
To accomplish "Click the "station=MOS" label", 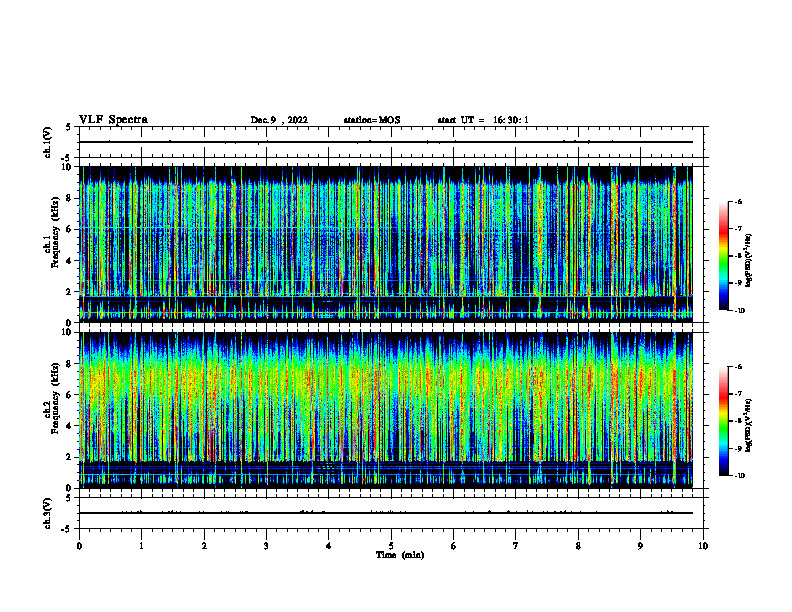I will pyautogui.click(x=372, y=120).
